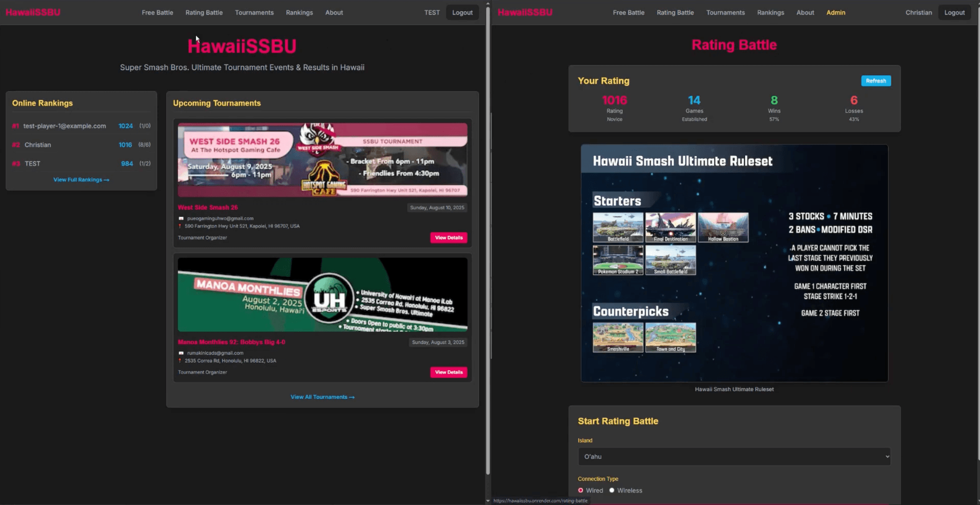Click the HawaiiSSBU logo in the right navbar
Viewport: 980px width, 505px height.
point(525,12)
